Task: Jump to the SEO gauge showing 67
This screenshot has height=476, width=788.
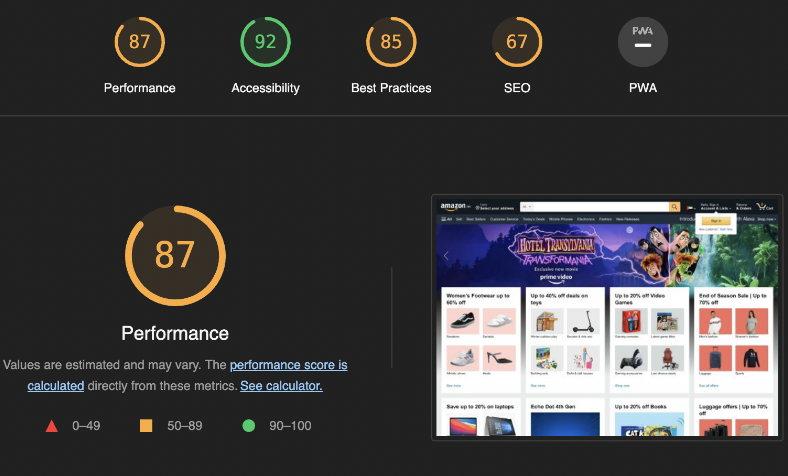Action: point(517,42)
